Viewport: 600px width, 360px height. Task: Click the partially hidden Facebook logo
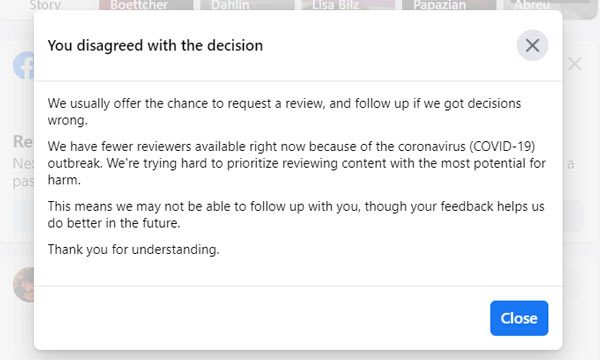pyautogui.click(x=23, y=66)
